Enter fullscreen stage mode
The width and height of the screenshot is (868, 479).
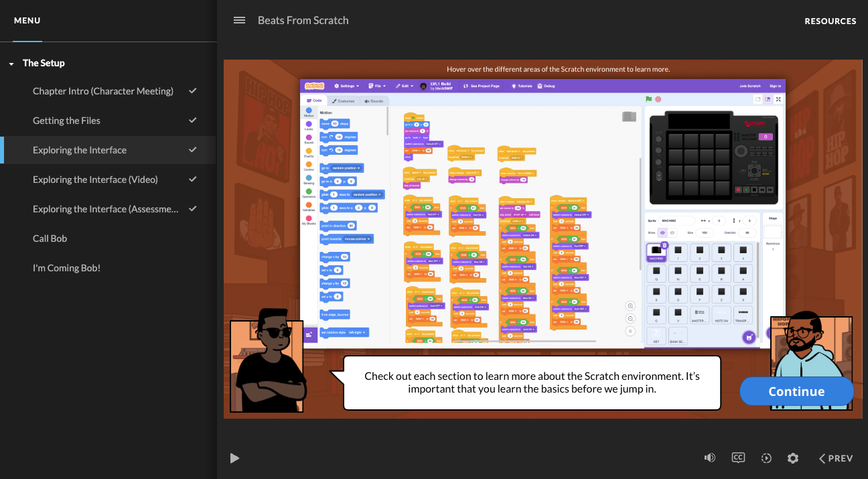click(778, 99)
